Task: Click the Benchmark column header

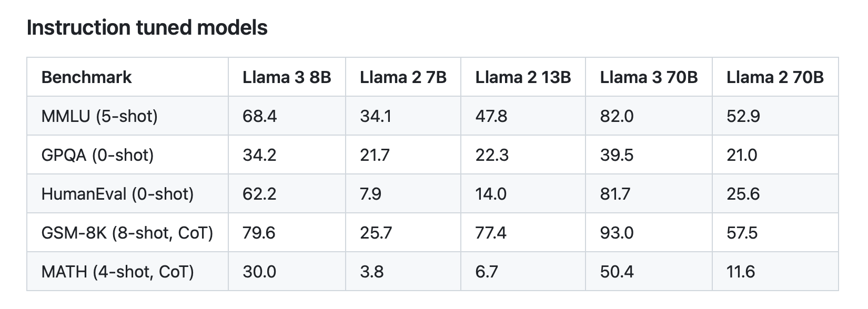Action: tap(86, 77)
